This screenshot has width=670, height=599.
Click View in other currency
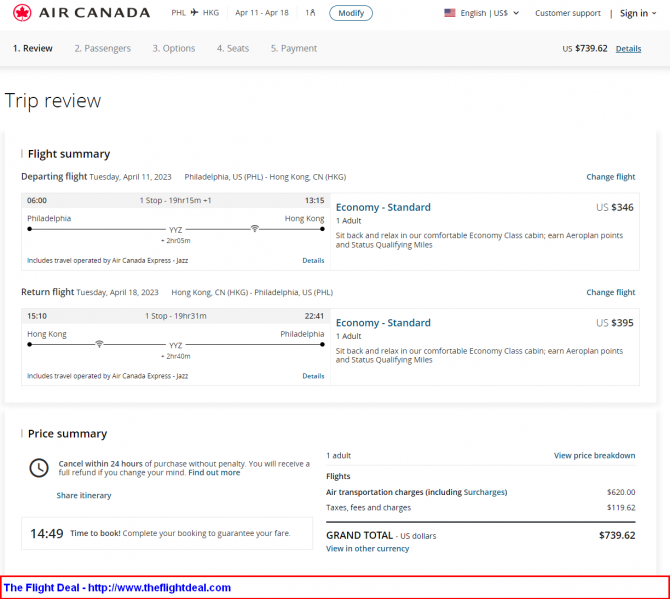(367, 549)
